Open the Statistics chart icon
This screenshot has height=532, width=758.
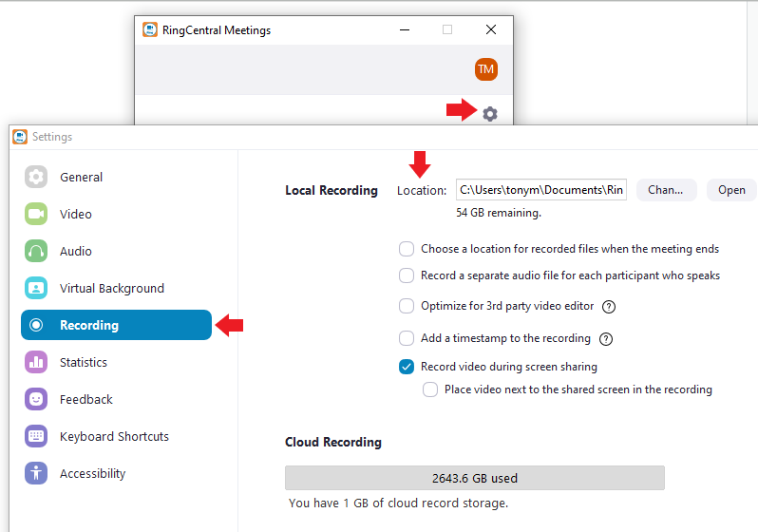[x=36, y=362]
